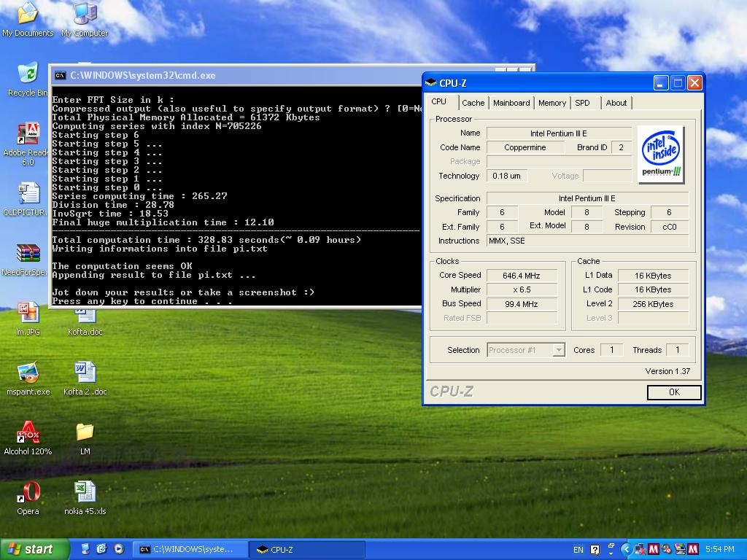Click the Bus Speed 99.4 MHz value
The image size is (747, 560).
[x=522, y=304]
